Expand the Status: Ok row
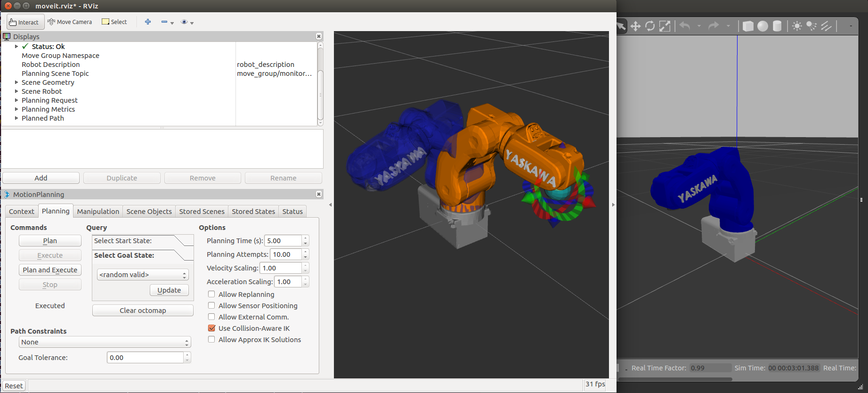 coord(16,46)
